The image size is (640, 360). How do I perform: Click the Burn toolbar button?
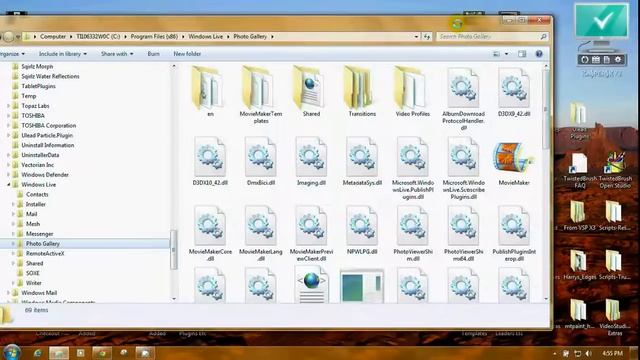(153, 54)
